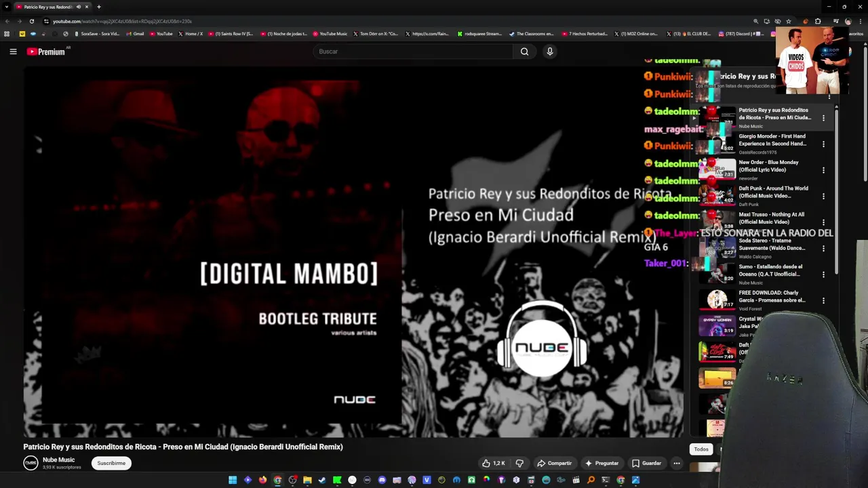This screenshot has height=488, width=868.
Task: Go to the YouTube Premium home logo
Action: click(45, 52)
